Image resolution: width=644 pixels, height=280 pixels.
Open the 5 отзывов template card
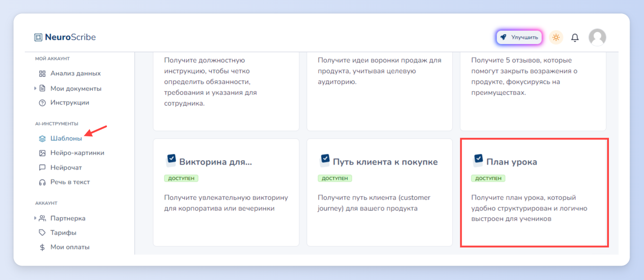533,91
